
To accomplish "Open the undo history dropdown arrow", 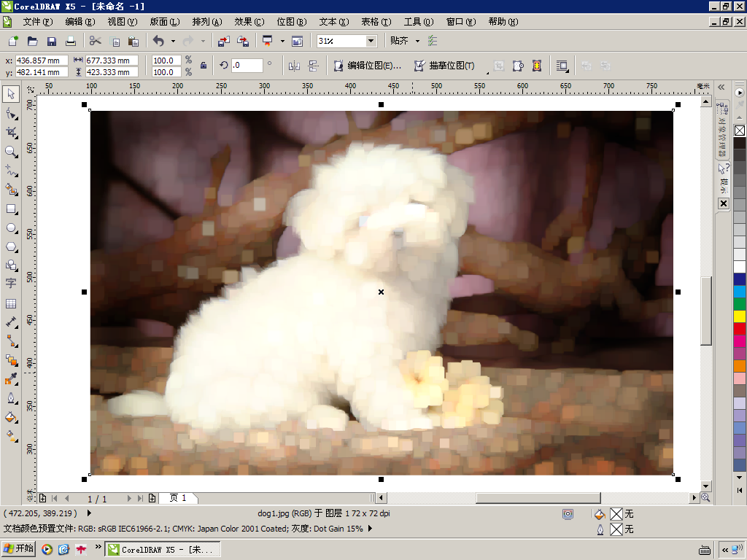I will point(173,42).
